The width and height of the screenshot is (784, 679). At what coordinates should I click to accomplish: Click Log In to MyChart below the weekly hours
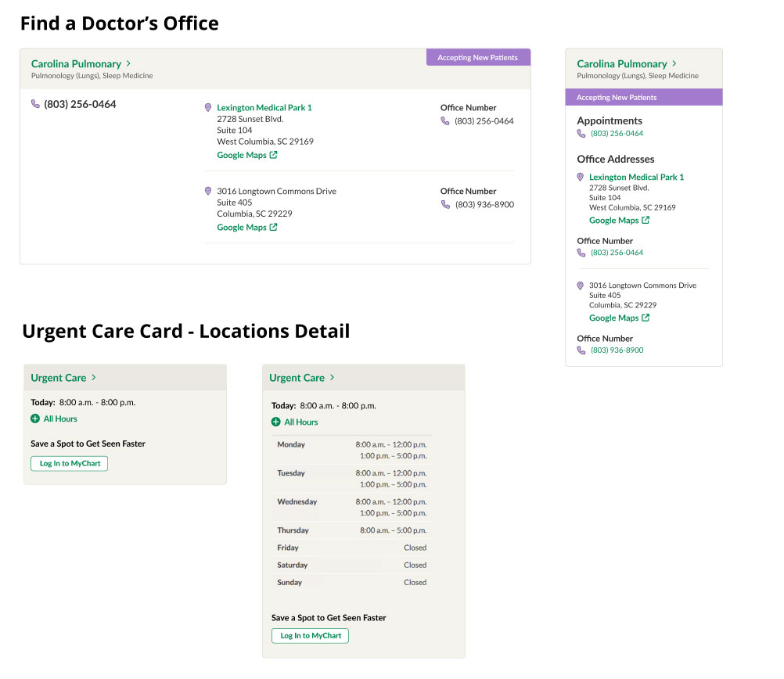tap(310, 635)
